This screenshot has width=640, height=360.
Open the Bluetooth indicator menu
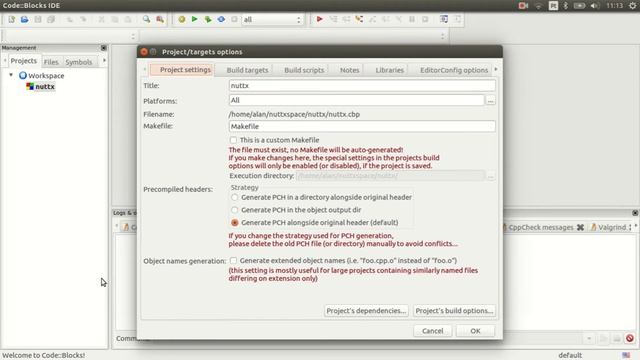pos(566,5)
